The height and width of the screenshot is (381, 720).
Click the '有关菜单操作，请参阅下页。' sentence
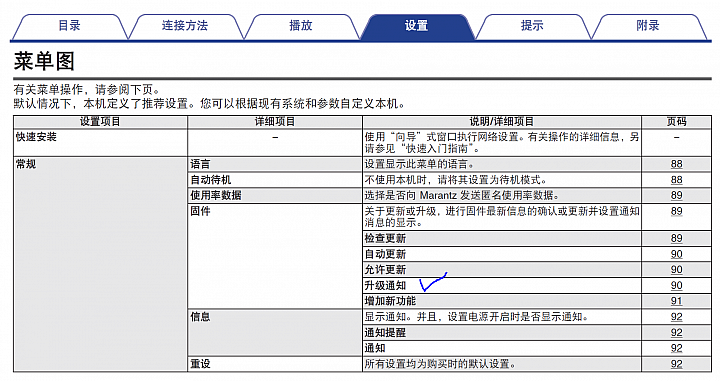(x=87, y=90)
